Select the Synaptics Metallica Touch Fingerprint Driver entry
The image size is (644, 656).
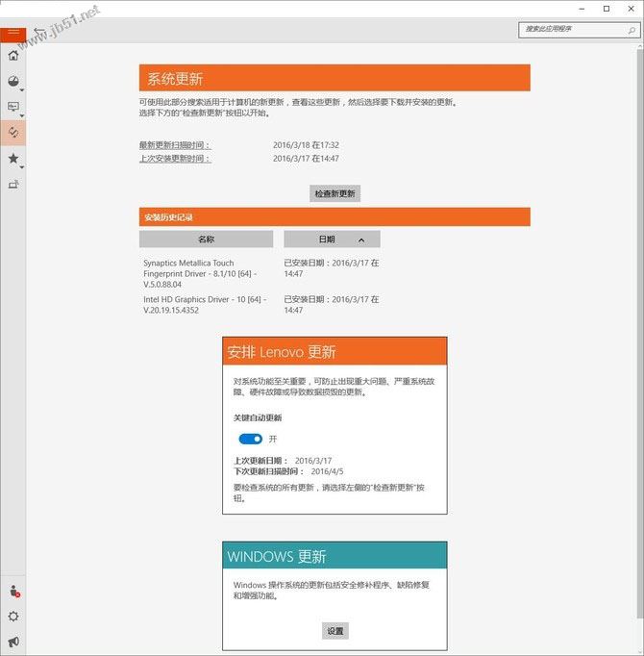click(x=200, y=273)
